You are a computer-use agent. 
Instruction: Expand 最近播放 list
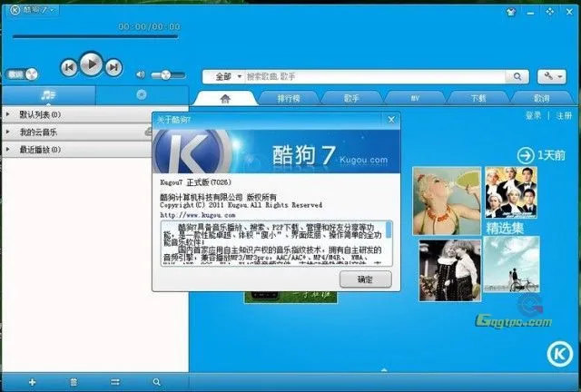[x=8, y=150]
